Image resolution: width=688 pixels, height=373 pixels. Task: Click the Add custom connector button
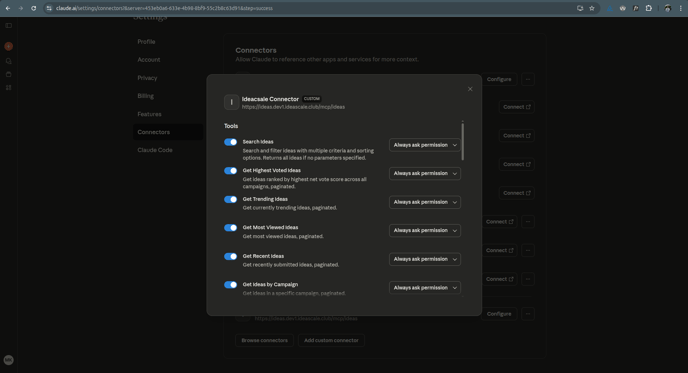point(331,340)
